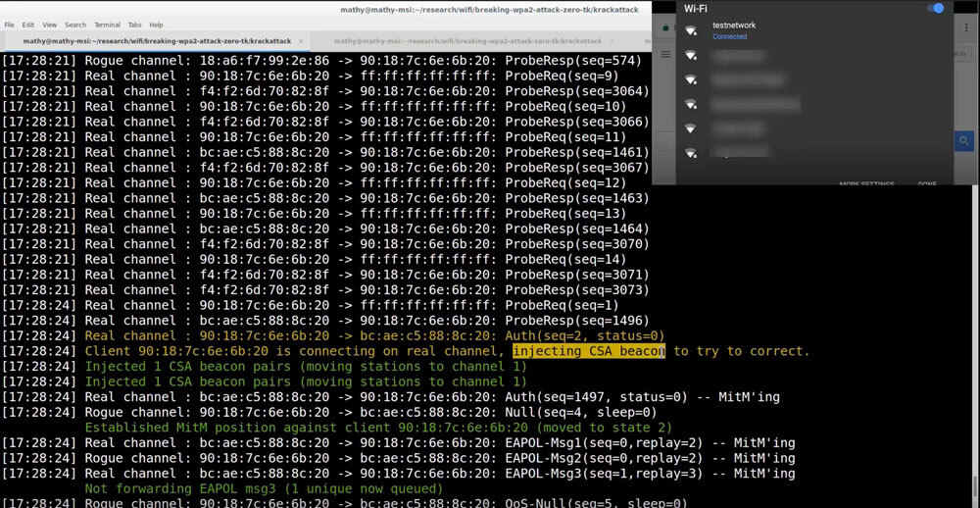The height and width of the screenshot is (508, 980).
Task: Open the File menu
Action: 9,25
